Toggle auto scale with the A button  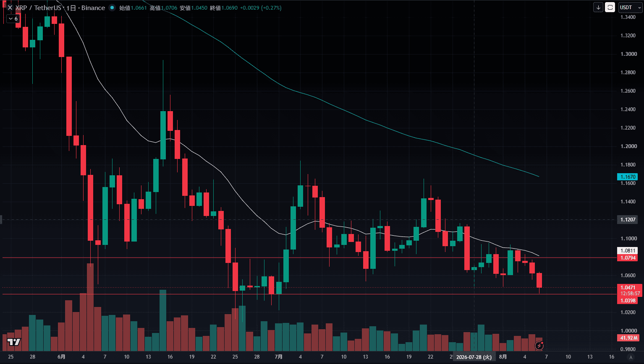(630, 357)
